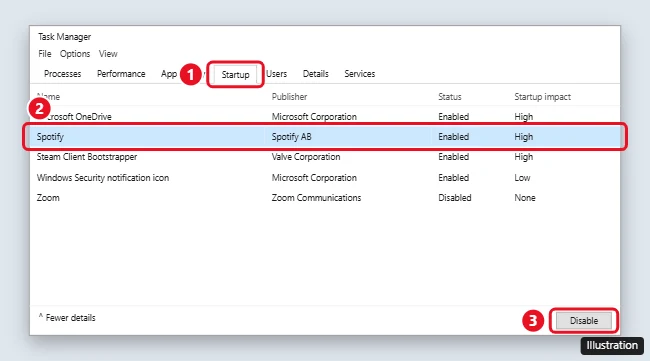This screenshot has width=650, height=361.
Task: Select the Microsoft OneDrive row
Action: (x=325, y=117)
